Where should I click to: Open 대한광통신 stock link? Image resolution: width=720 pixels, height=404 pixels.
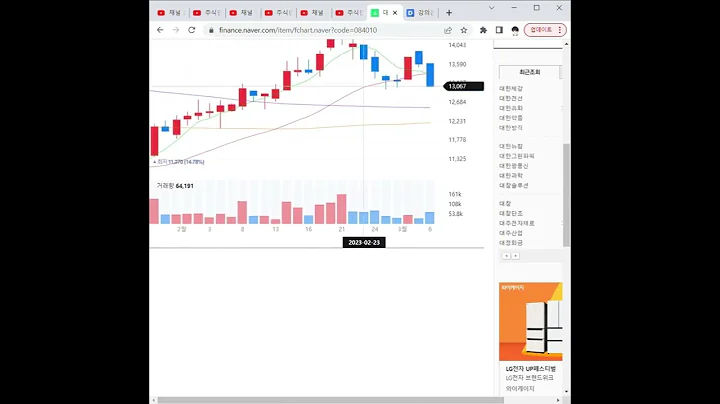coord(514,166)
